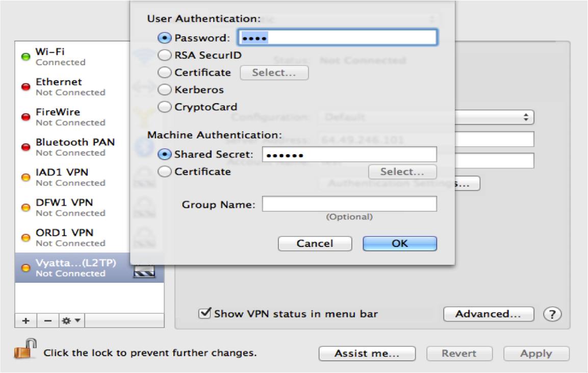Select ORD1 VPN service

coord(72,238)
